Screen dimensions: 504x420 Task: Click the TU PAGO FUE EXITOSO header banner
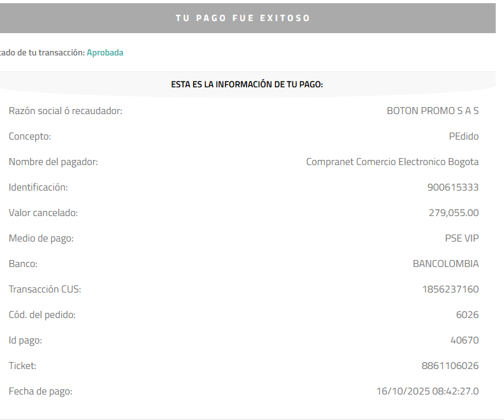[247, 18]
